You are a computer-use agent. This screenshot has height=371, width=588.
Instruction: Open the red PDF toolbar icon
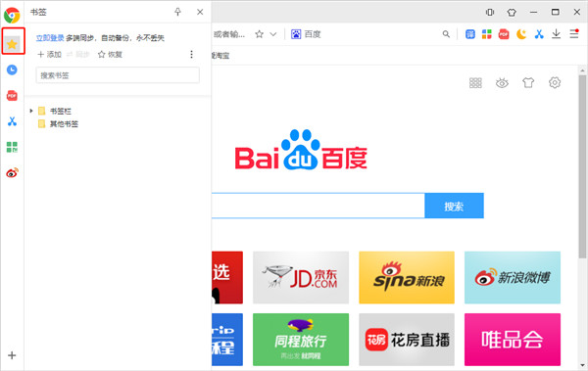click(x=504, y=34)
